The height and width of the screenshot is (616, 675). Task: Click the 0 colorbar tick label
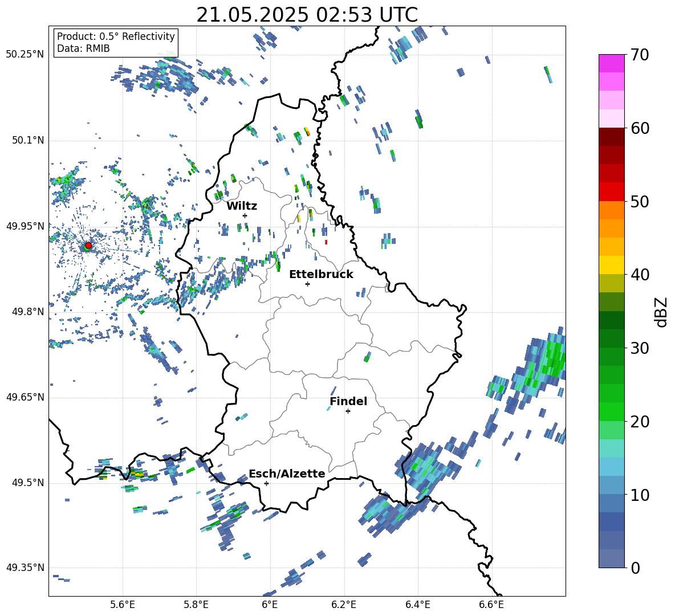coord(636,568)
